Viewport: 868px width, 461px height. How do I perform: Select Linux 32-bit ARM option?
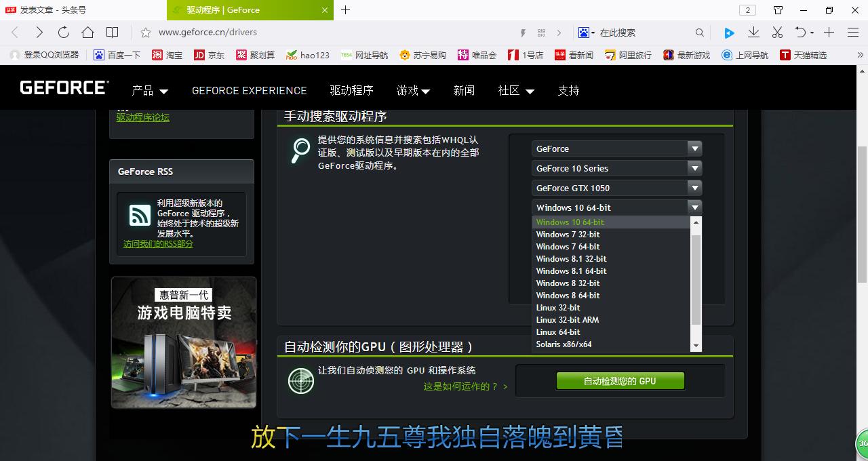coord(611,320)
